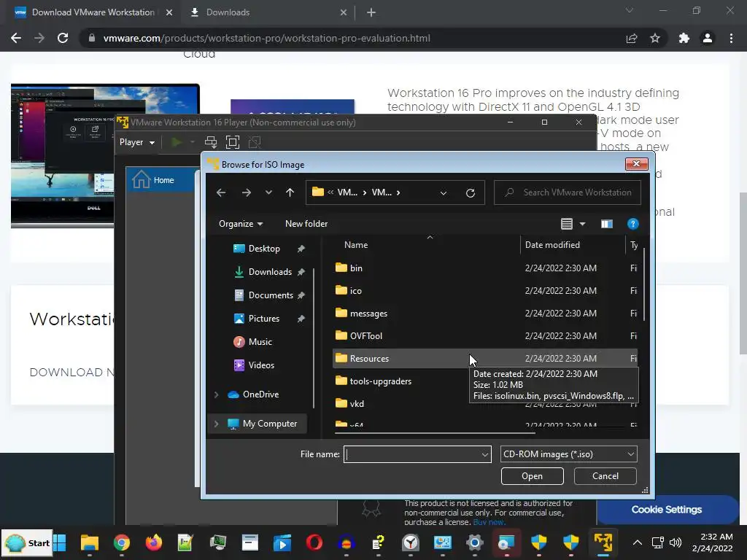Screen dimensions: 747x560
Task: Sort files by Date modified column header
Action: (552, 245)
